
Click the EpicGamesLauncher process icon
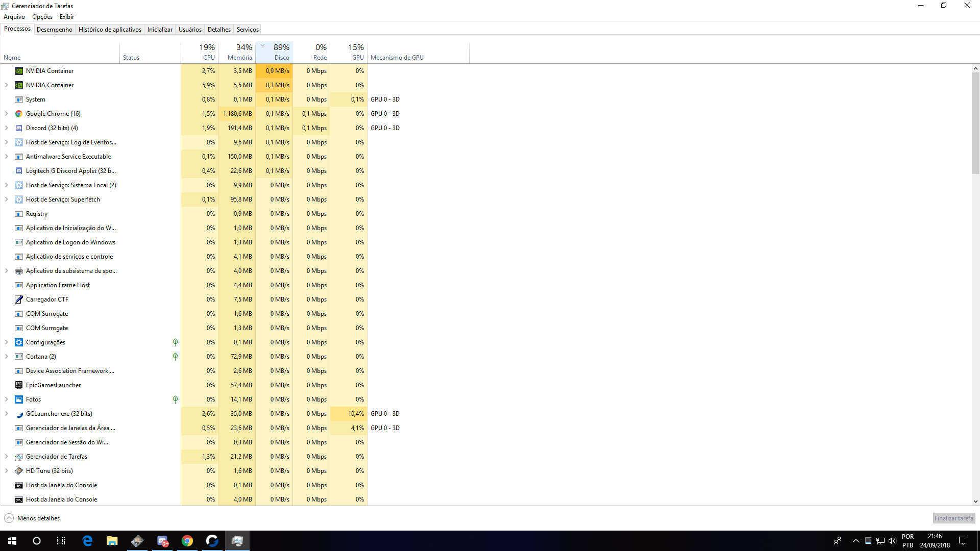(19, 385)
